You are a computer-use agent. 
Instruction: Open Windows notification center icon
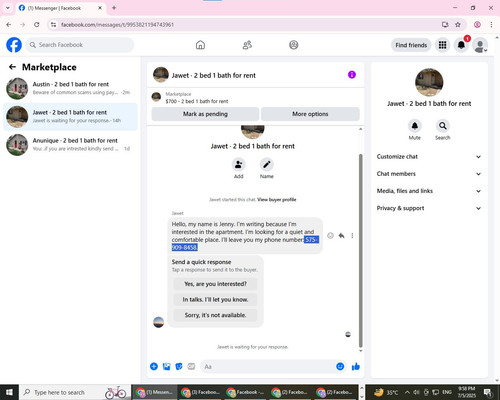488,392
